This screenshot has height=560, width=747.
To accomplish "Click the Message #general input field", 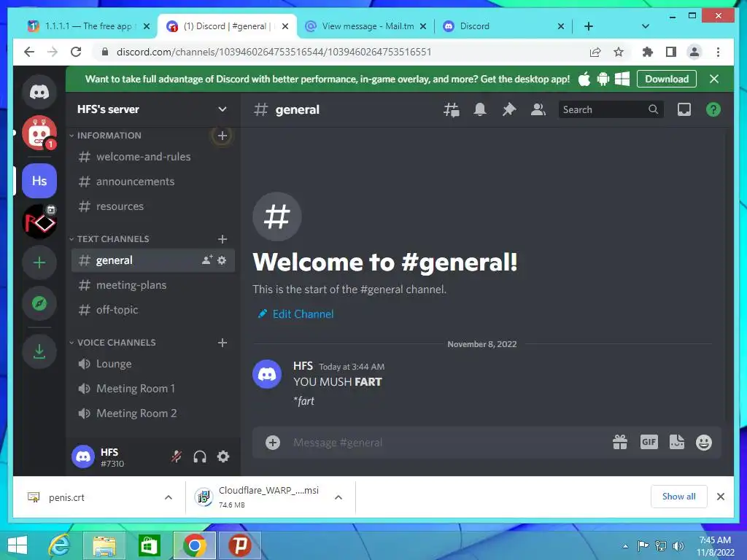I will tap(448, 443).
